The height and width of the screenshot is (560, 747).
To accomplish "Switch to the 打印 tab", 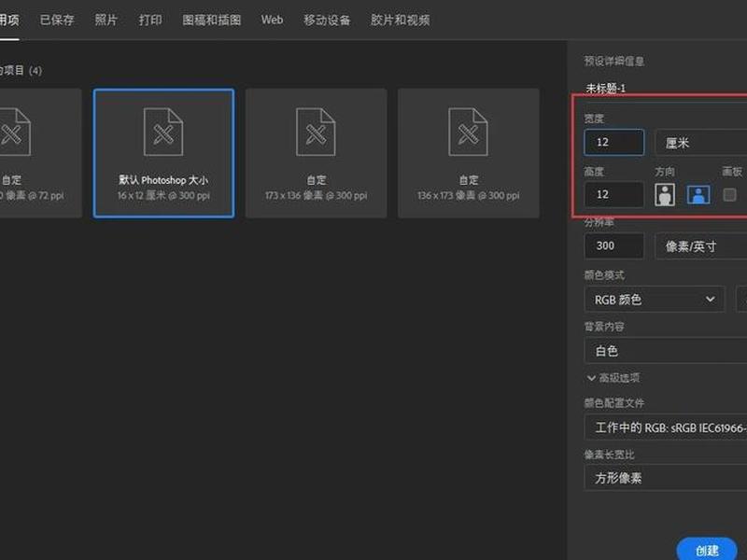I will (150, 20).
